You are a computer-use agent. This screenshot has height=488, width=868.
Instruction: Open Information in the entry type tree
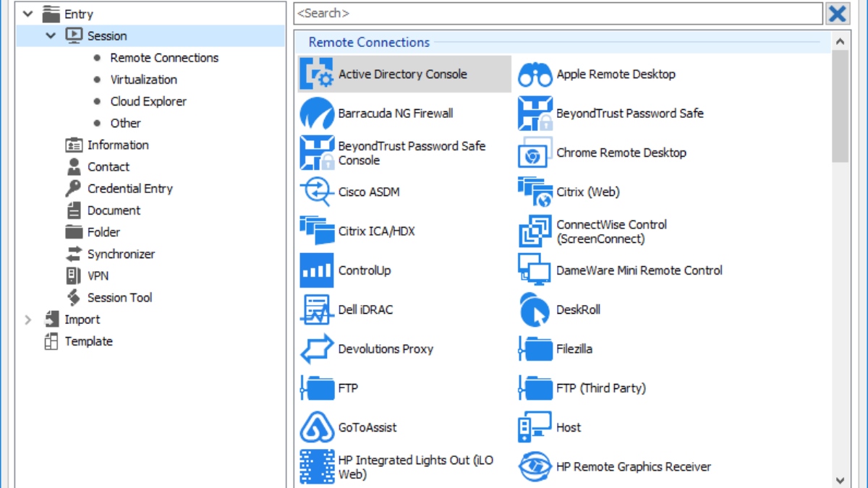(x=118, y=145)
